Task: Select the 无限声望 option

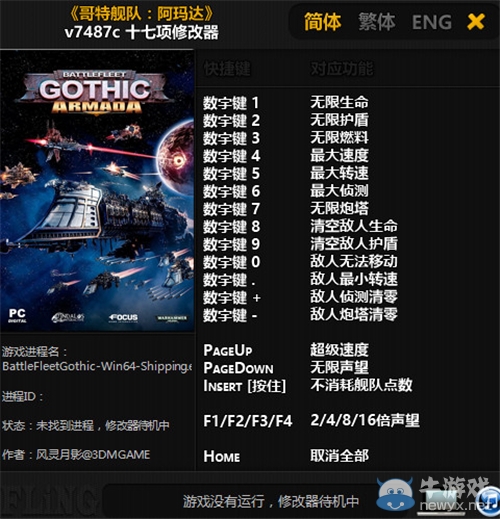Action: tap(339, 367)
